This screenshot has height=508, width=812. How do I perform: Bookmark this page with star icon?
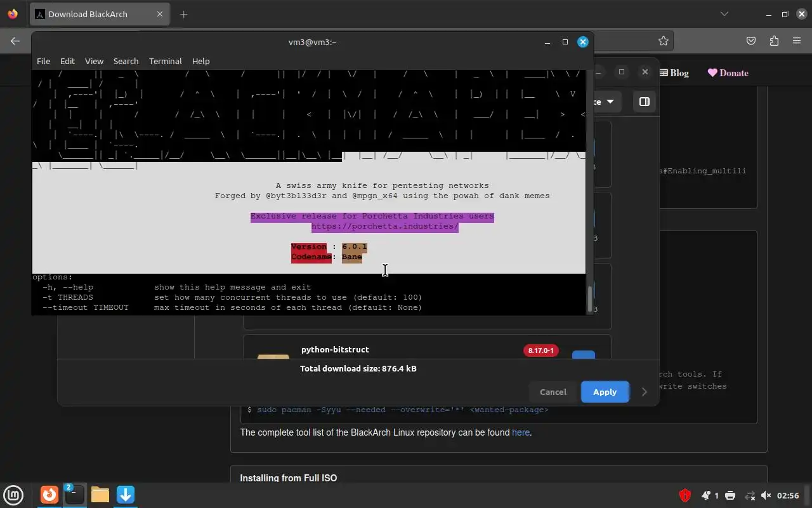(x=664, y=41)
